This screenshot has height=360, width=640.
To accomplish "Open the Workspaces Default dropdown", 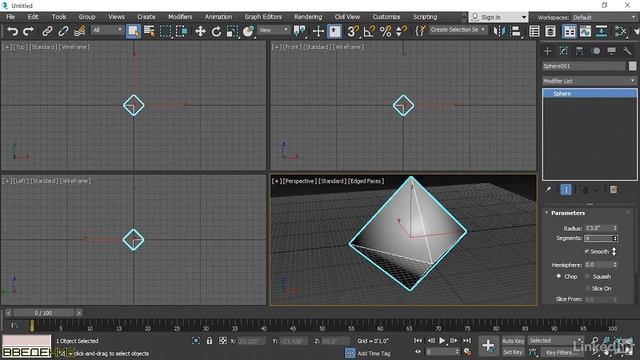I will 603,18.
